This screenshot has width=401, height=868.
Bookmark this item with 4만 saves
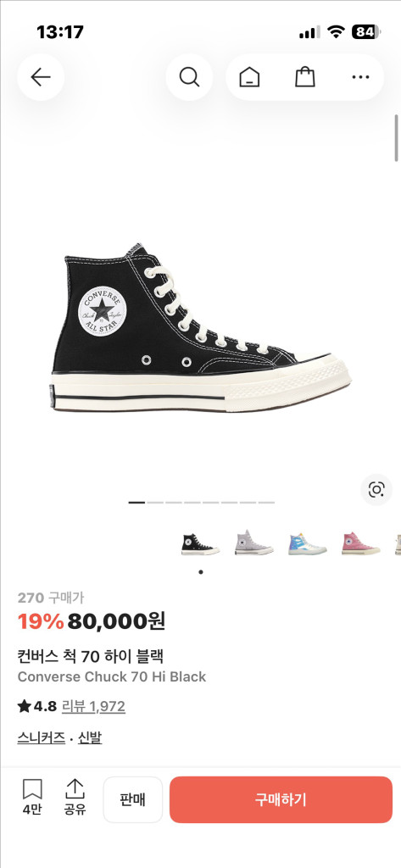point(32,797)
